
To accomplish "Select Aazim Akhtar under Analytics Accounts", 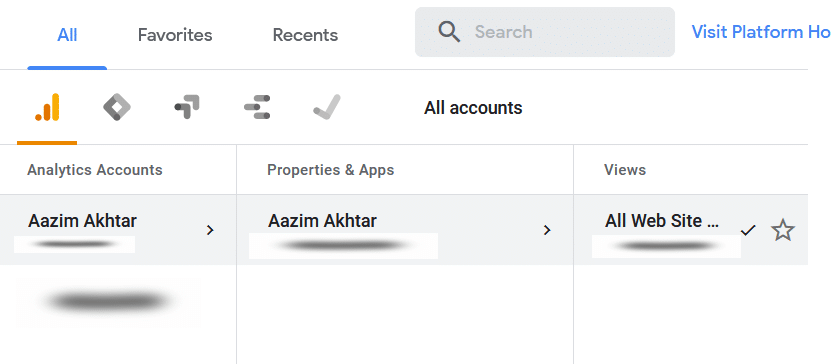I will pyautogui.click(x=118, y=230).
